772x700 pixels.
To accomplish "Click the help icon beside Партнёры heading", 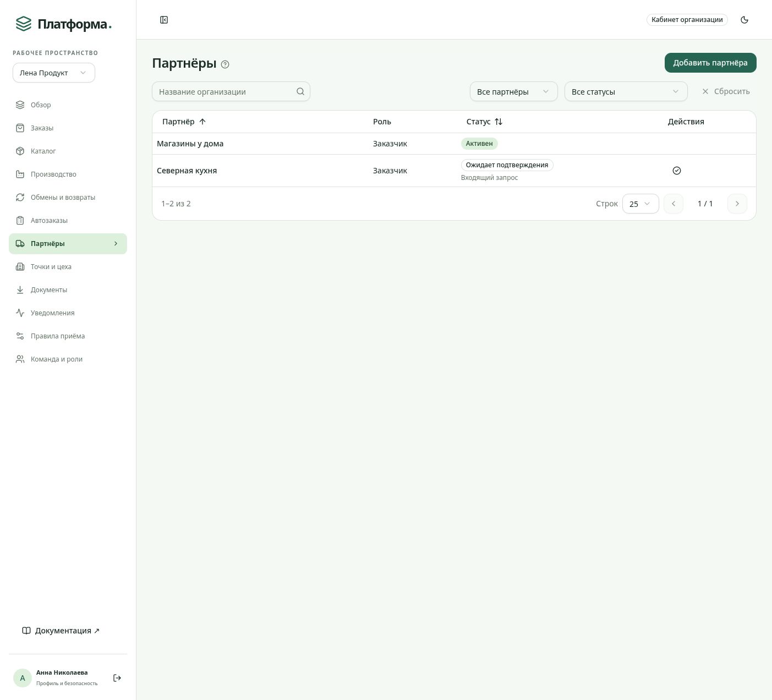I will pos(225,64).
